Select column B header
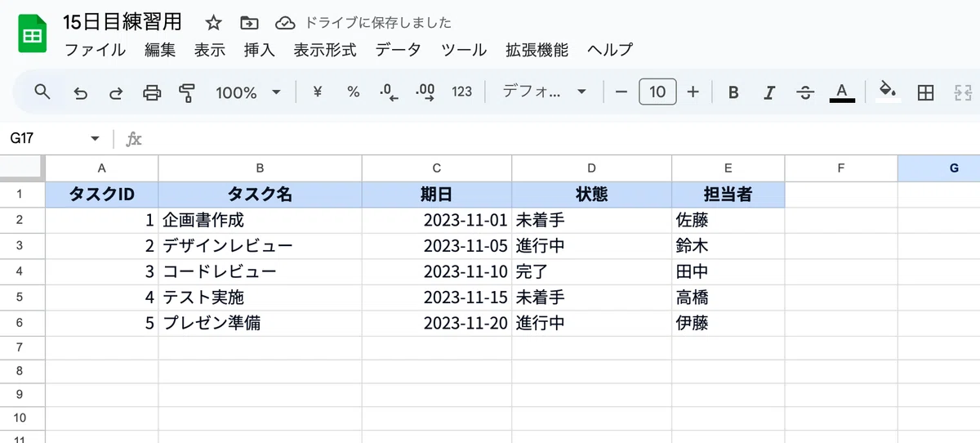Screen dimensions: 980x443 (261, 168)
